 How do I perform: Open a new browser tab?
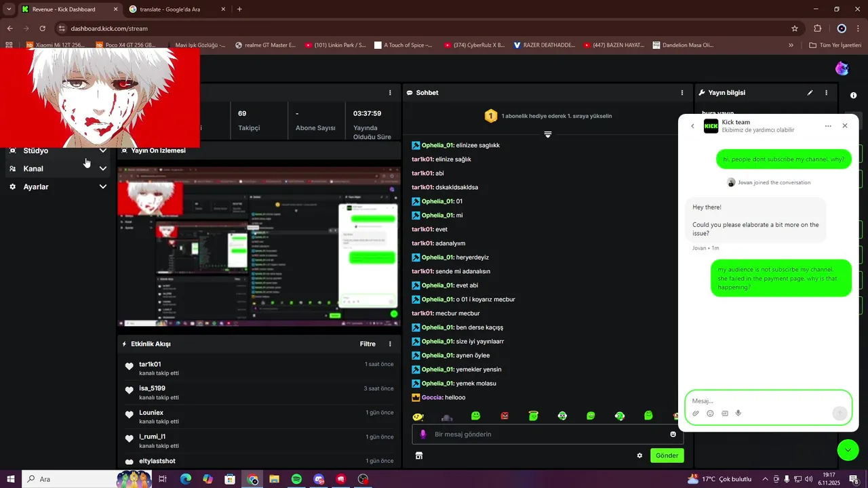(x=239, y=9)
